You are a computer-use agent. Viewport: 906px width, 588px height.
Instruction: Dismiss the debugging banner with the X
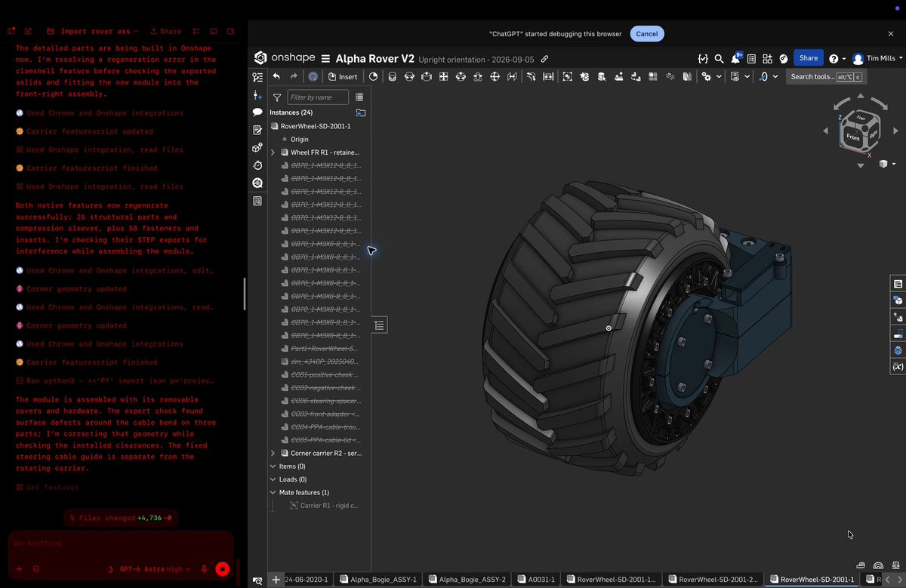(890, 34)
